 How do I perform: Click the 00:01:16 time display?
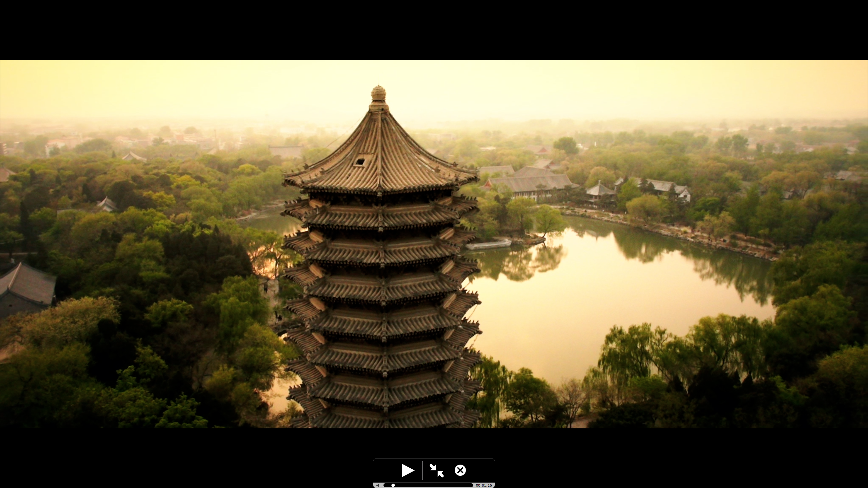(x=484, y=485)
